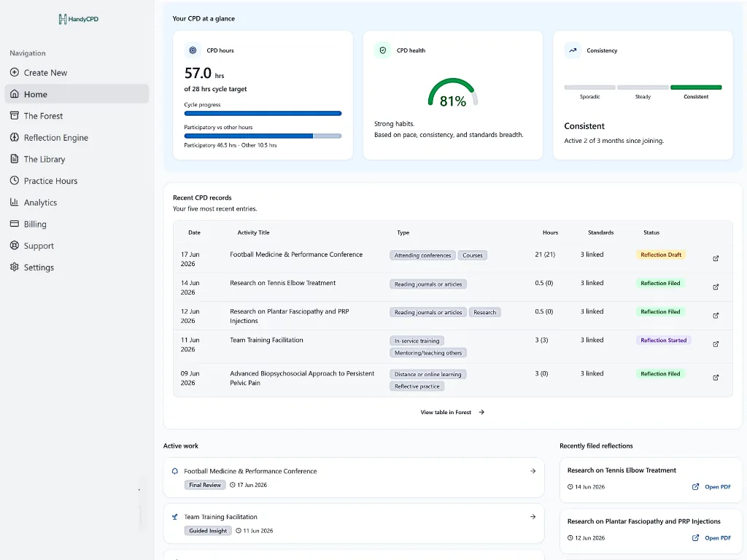Screen dimensions: 747x560
Task: Click The Forest archive icon
Action: click(x=15, y=116)
